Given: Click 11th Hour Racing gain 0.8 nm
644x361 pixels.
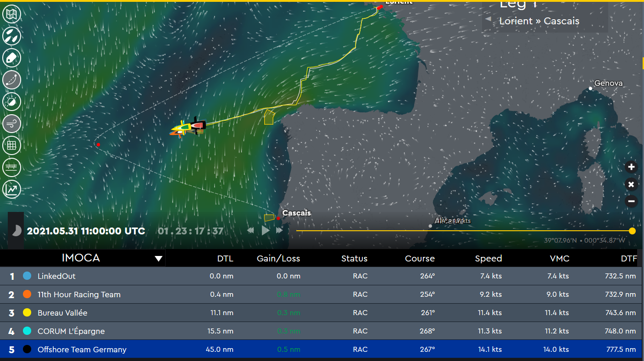Looking at the screenshot, I should pyautogui.click(x=289, y=294).
